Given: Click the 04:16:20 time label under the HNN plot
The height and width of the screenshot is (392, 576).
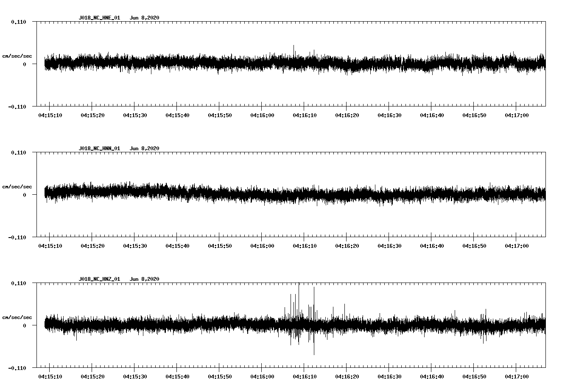Looking at the screenshot, I should point(347,246).
